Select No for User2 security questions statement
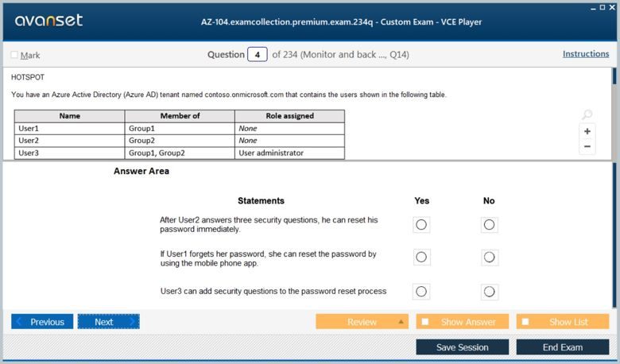The height and width of the screenshot is (364, 620). [x=489, y=225]
